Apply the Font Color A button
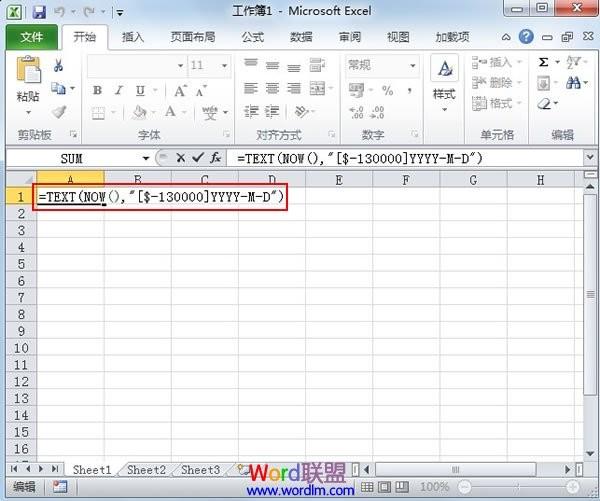Screen dimensions: 600x501 170,112
